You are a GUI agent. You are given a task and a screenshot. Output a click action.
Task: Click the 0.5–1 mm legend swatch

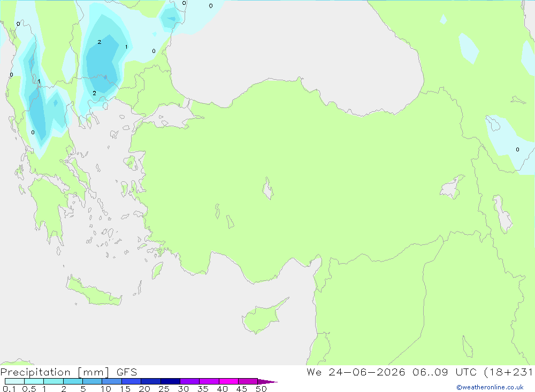(34, 381)
